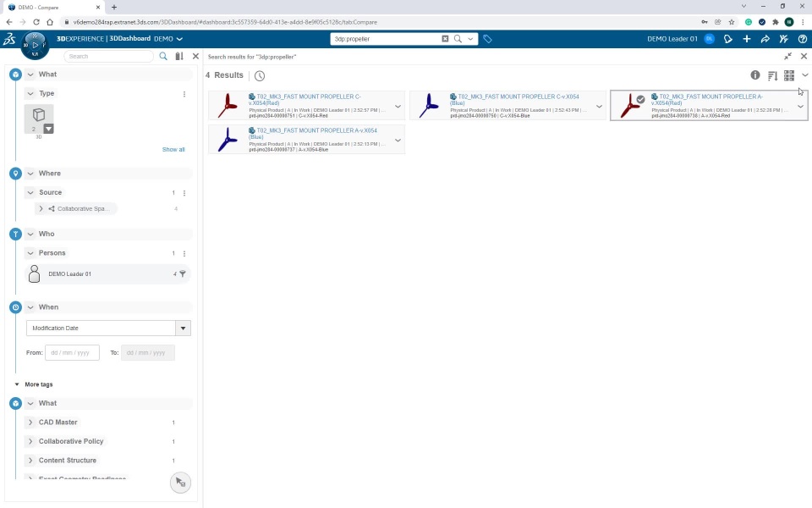This screenshot has height=508, width=812.
Task: Open actions chevron for PROPELLER C Red
Action: click(398, 107)
